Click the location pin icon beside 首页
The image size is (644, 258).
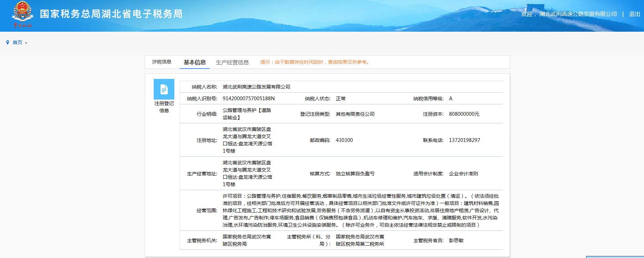8,42
